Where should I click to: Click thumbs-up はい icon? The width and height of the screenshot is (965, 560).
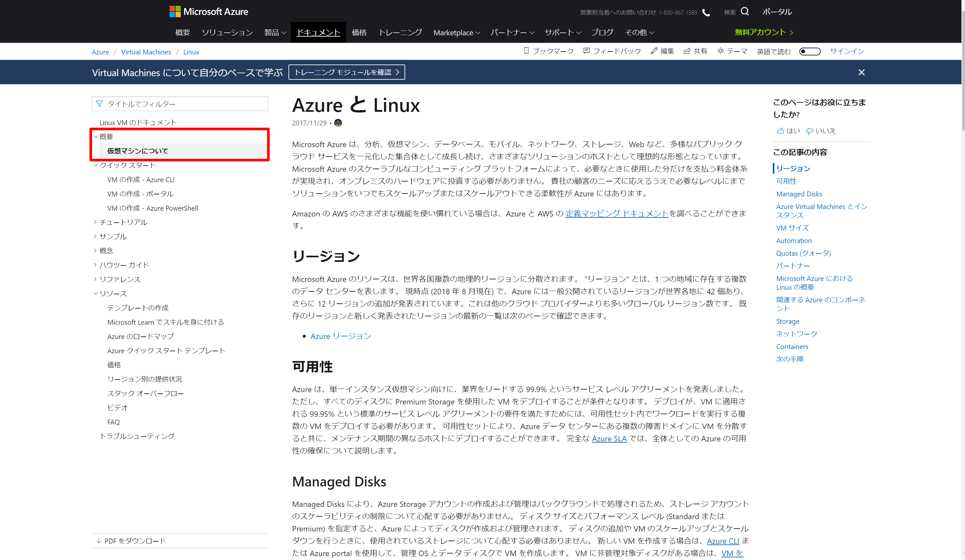781,131
